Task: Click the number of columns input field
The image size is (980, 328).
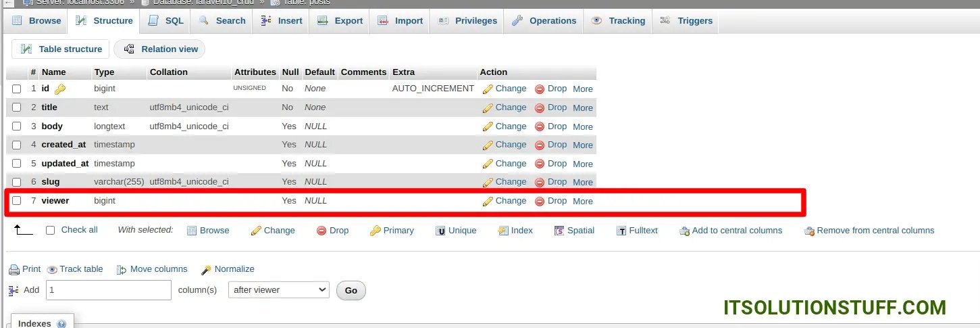Action: (x=108, y=289)
